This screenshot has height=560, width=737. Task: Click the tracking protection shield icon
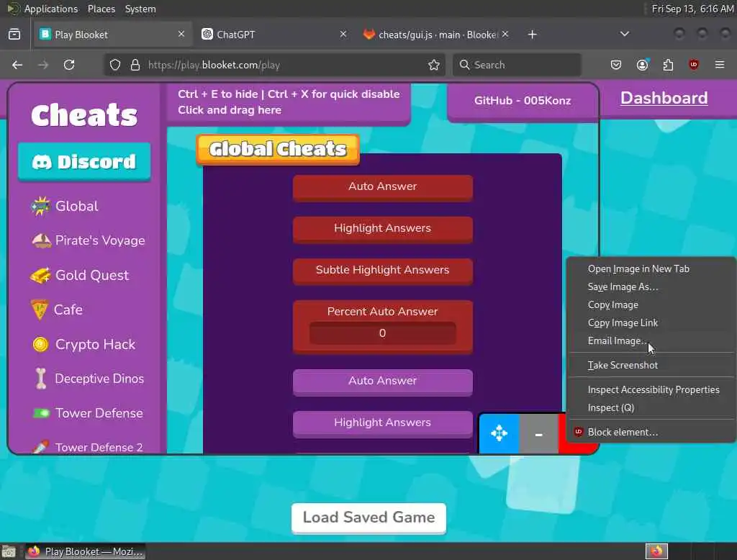(x=115, y=65)
